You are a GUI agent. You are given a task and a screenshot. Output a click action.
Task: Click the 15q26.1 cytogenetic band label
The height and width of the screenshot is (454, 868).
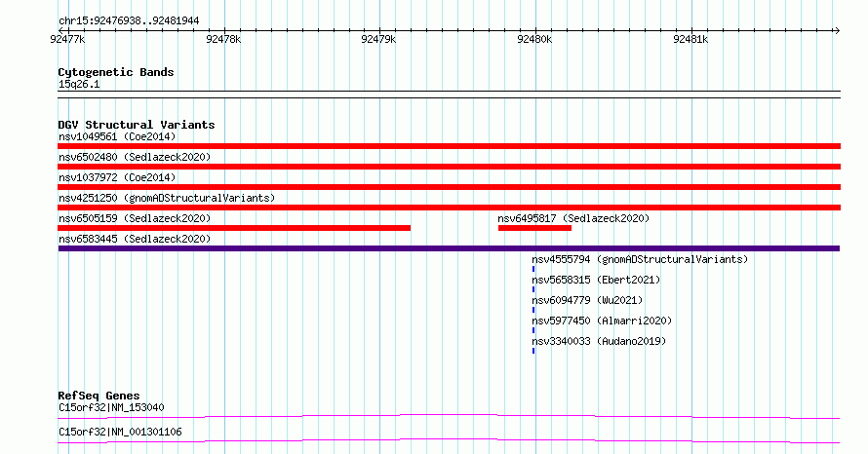79,84
